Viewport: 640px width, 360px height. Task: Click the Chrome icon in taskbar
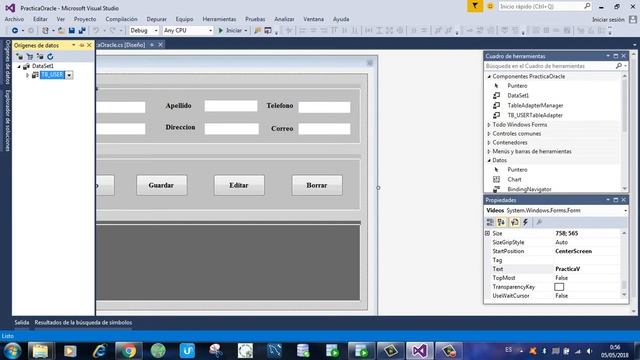click(129, 351)
